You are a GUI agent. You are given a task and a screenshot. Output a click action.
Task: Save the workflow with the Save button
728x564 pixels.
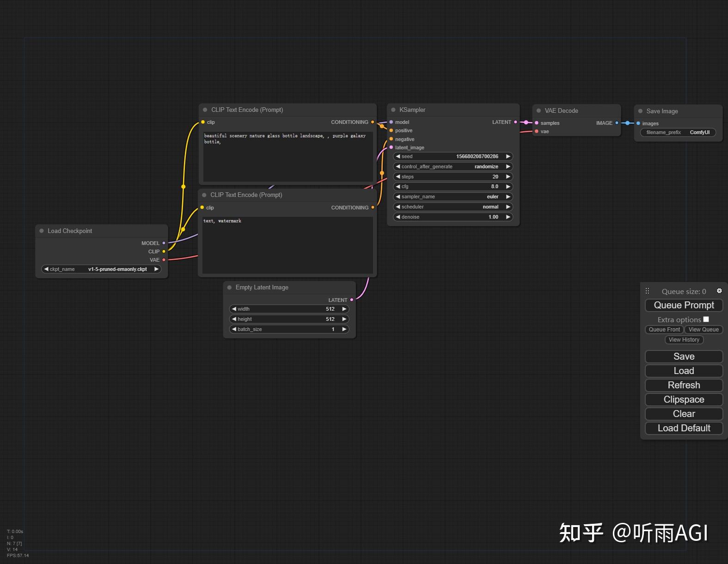click(684, 356)
